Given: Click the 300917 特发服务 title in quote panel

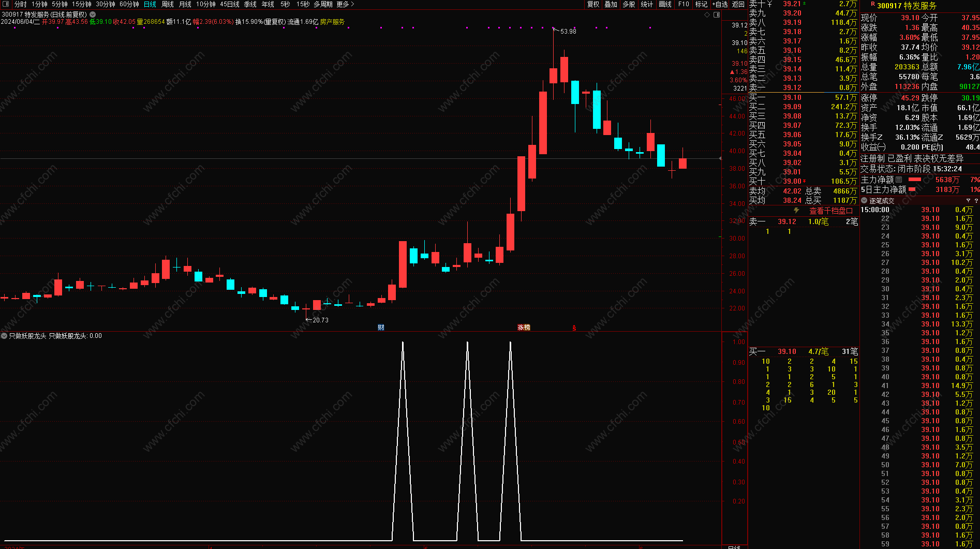Looking at the screenshot, I should (x=907, y=6).
